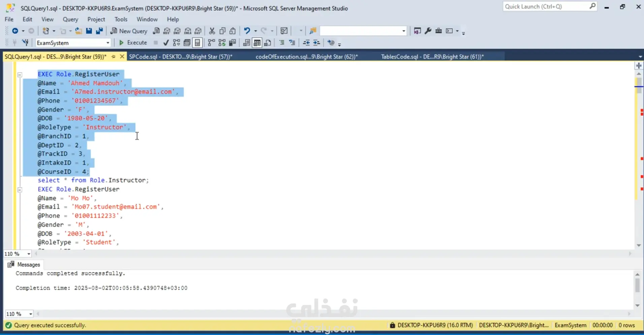Image resolution: width=644 pixels, height=335 pixels.
Task: Open a file with the folder icon
Action: click(78, 31)
